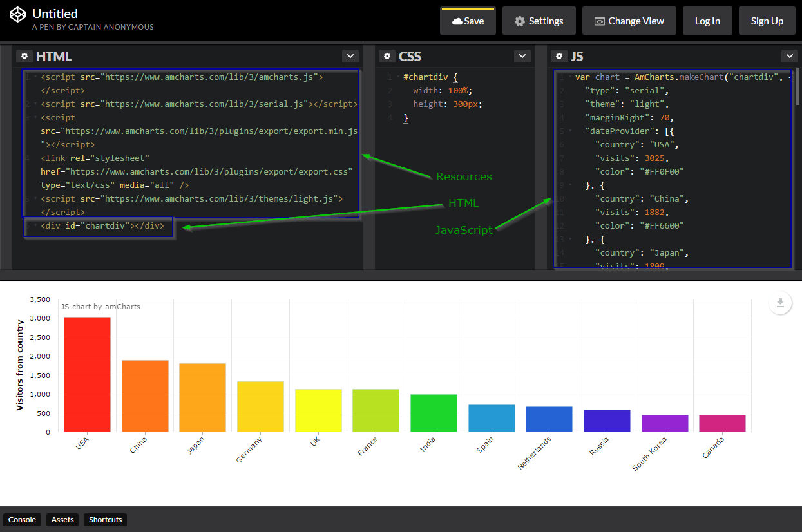Open JS panel settings gear
Viewport: 802px width, 532px height.
coord(559,56)
